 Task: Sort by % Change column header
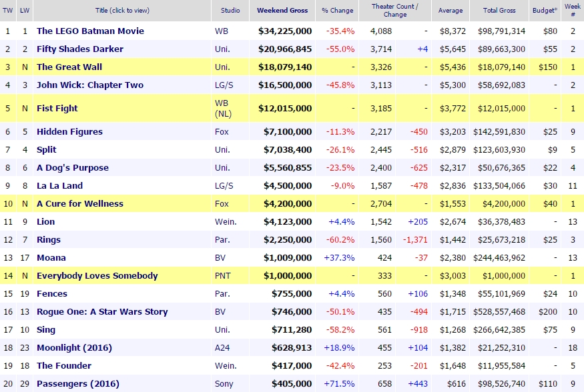point(338,11)
